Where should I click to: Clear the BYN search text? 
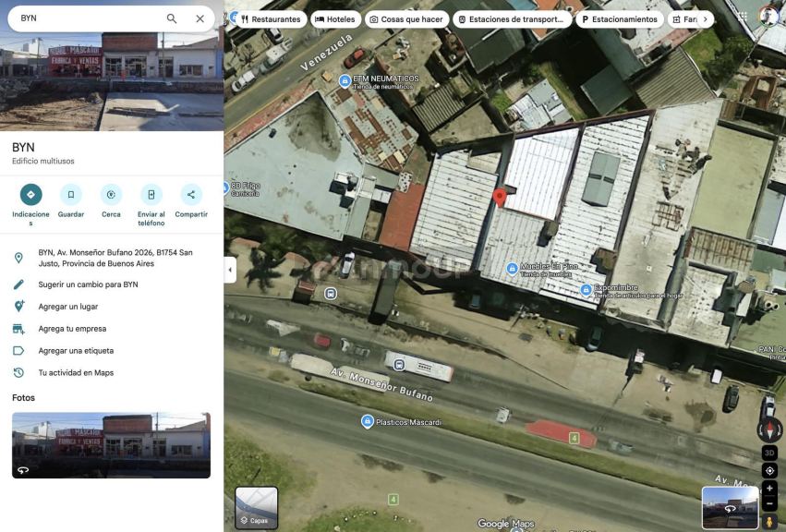tap(200, 18)
